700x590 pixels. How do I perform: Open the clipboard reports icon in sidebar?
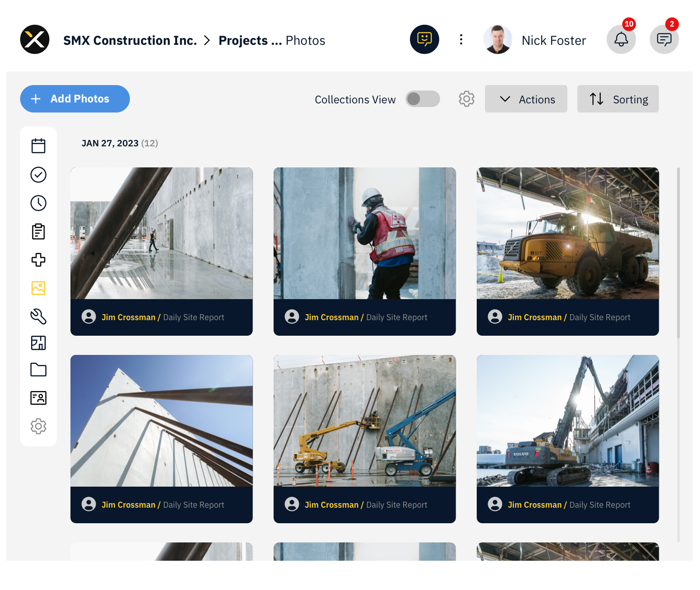coord(38,231)
